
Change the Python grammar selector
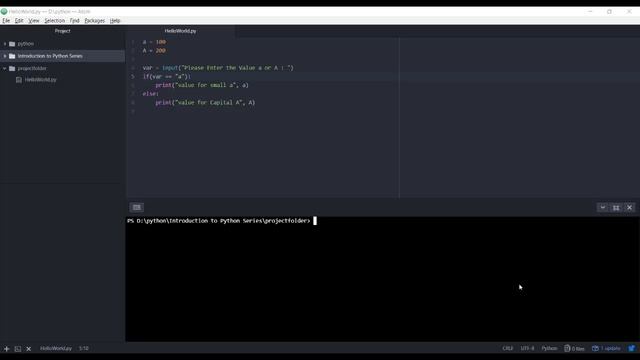point(549,348)
